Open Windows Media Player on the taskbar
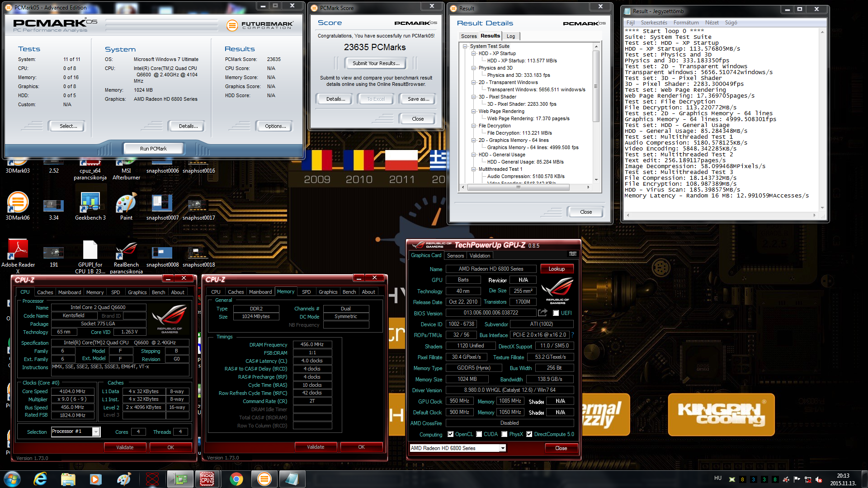This screenshot has width=868, height=488. tap(95, 479)
